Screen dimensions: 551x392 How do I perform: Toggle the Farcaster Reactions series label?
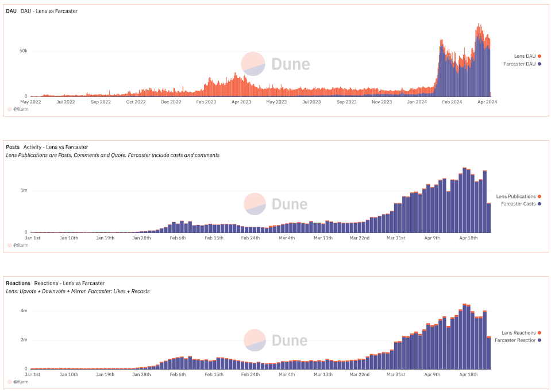(x=515, y=340)
